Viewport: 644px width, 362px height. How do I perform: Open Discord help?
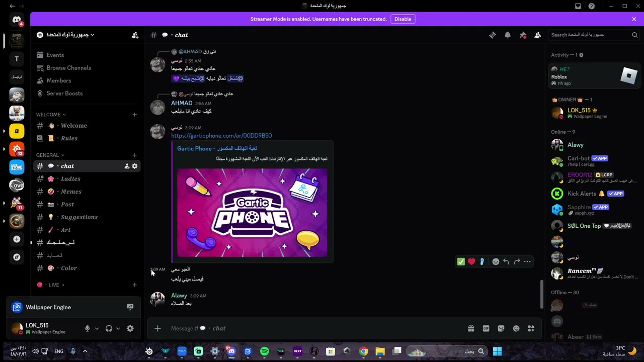click(592, 6)
